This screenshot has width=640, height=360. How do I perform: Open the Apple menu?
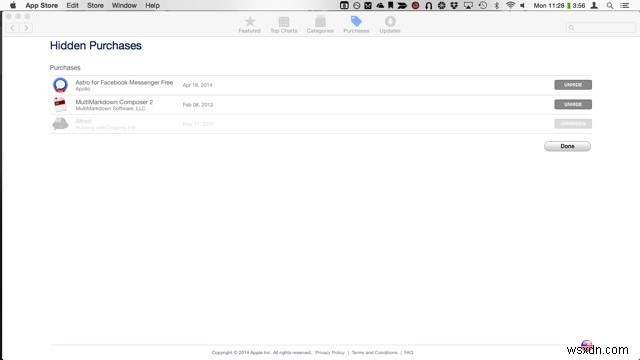pos(13,5)
